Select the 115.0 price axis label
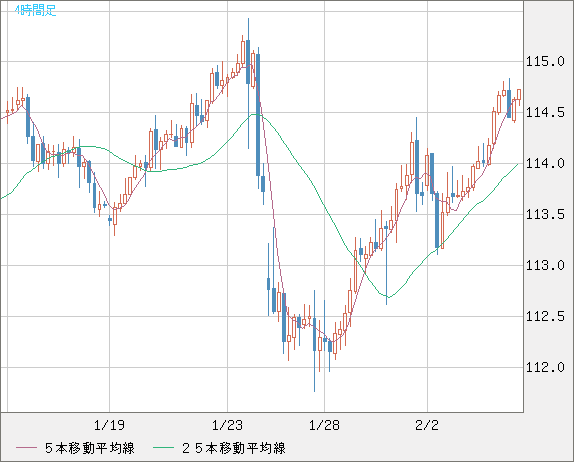 pos(545,62)
